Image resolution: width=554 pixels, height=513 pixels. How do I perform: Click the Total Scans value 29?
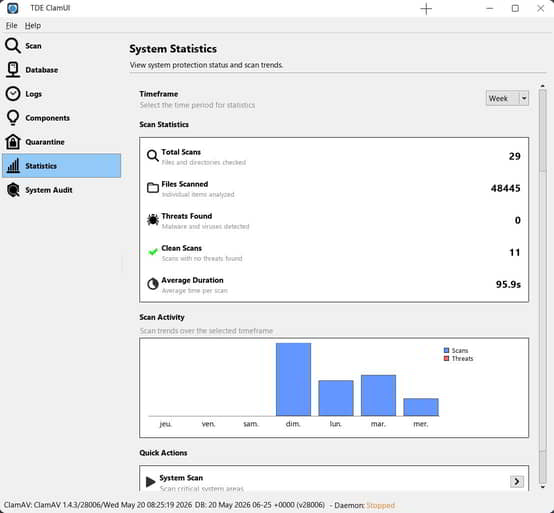[x=514, y=156]
